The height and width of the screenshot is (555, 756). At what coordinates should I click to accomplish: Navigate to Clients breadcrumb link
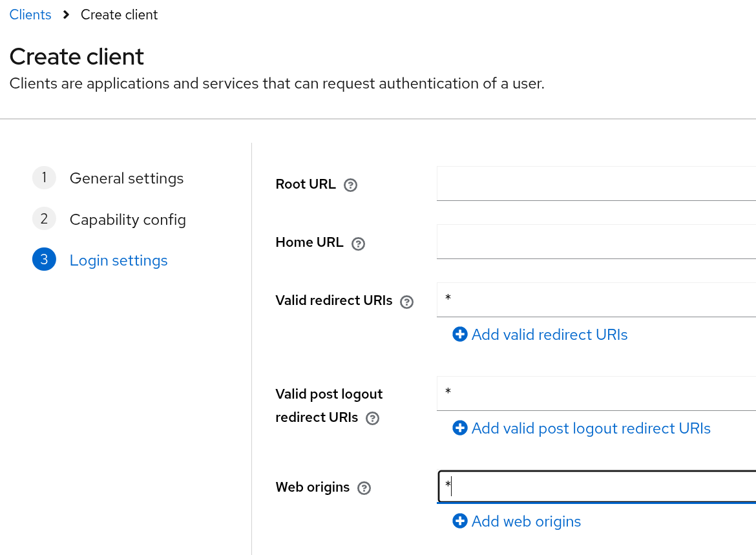(x=30, y=15)
